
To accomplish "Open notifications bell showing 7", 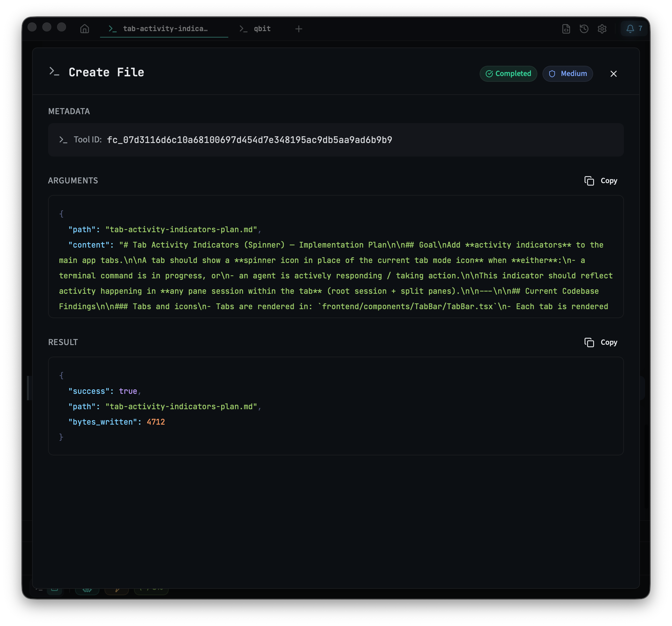I will (634, 29).
